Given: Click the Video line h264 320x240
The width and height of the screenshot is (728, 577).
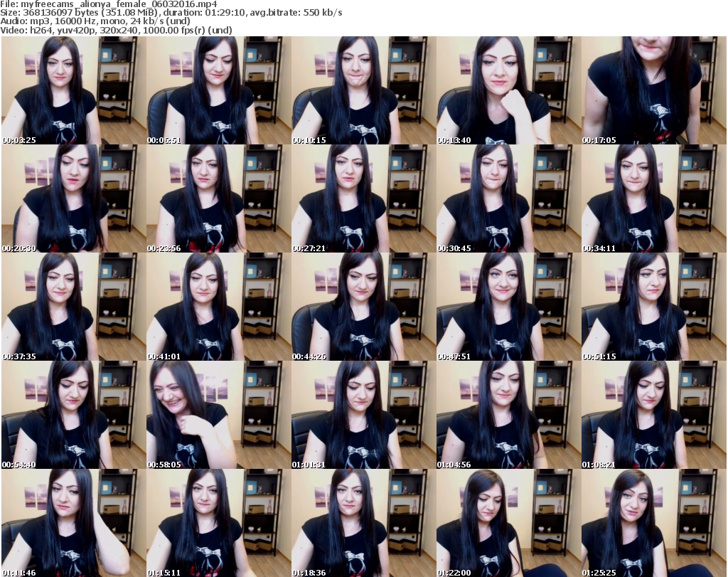Looking at the screenshot, I should [116, 30].
